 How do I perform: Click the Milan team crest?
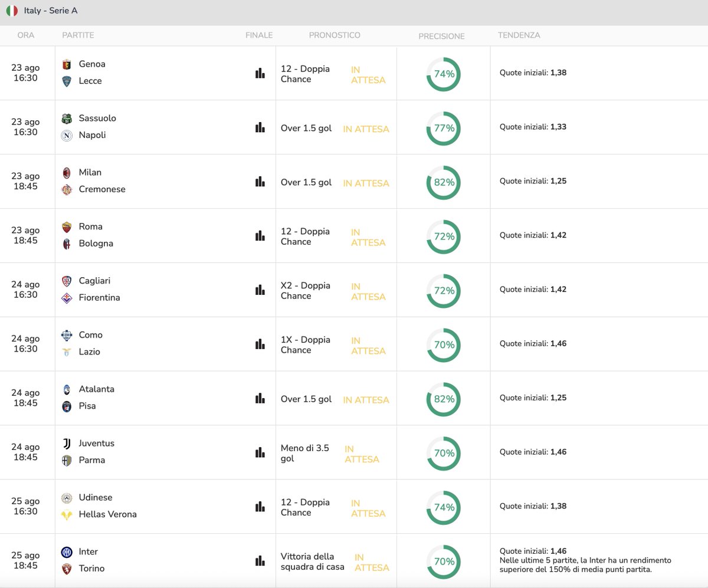[x=67, y=173]
